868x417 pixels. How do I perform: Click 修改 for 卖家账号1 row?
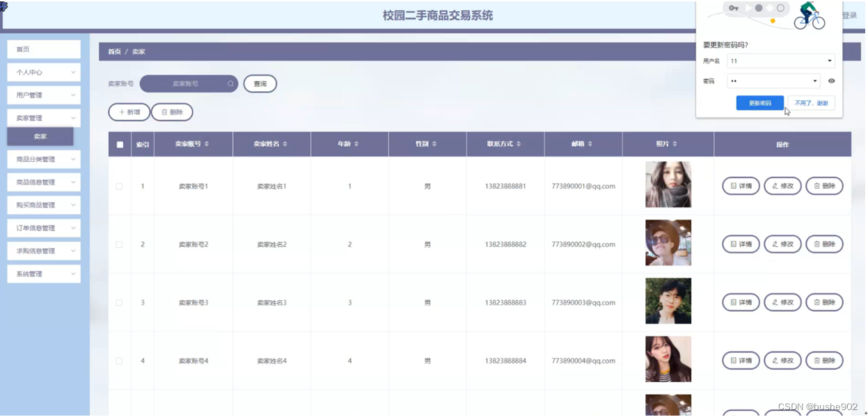coord(783,186)
